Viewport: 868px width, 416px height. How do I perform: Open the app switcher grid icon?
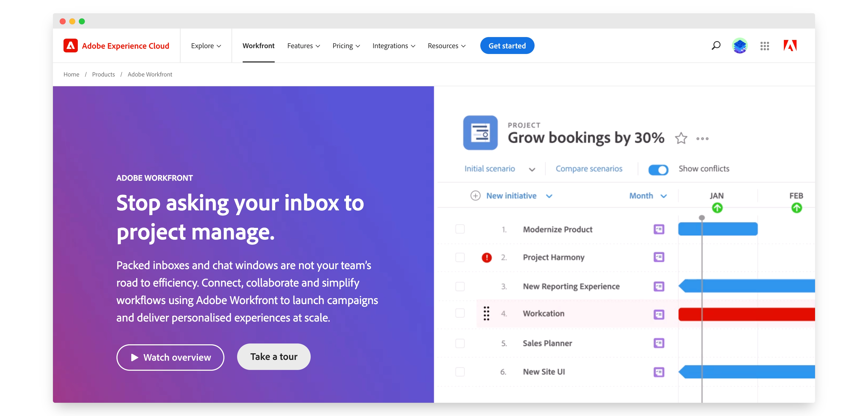tap(765, 46)
